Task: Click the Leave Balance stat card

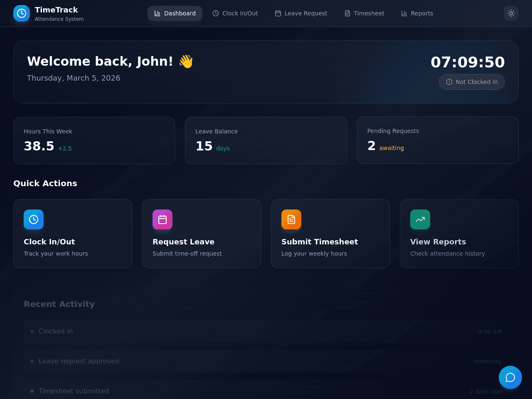Action: tap(266, 140)
